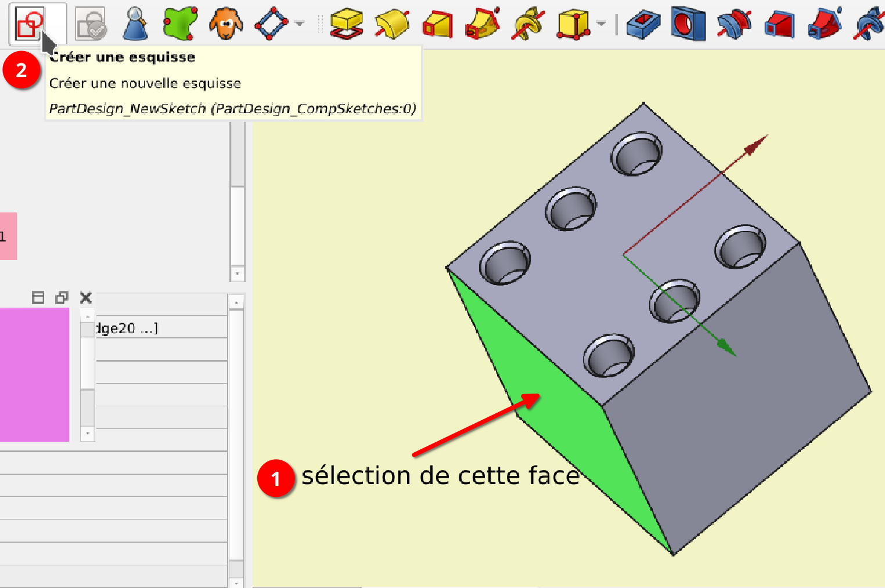Image resolution: width=885 pixels, height=588 pixels.
Task: Click the panel title bar toggle icon
Action: coord(38,298)
